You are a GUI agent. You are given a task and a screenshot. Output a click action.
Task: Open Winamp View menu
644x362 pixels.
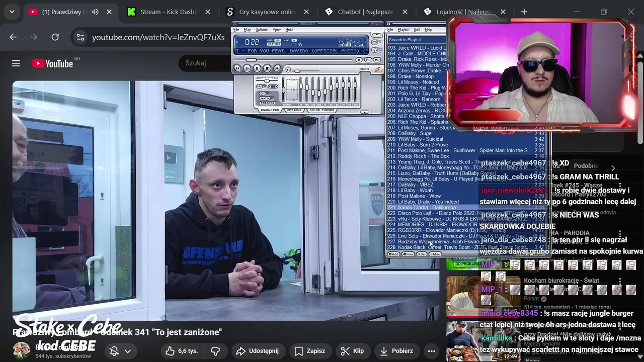point(277,30)
